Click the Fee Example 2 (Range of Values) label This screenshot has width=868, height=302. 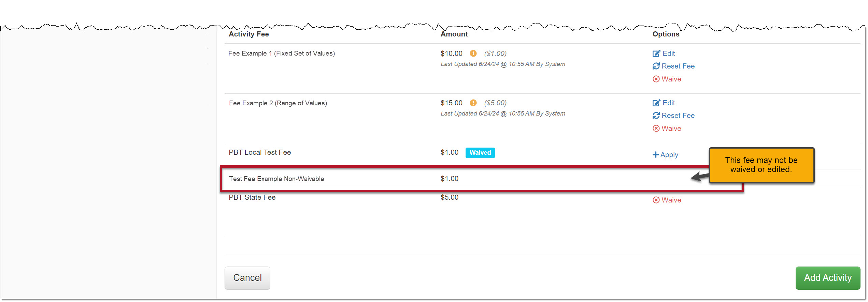click(278, 103)
